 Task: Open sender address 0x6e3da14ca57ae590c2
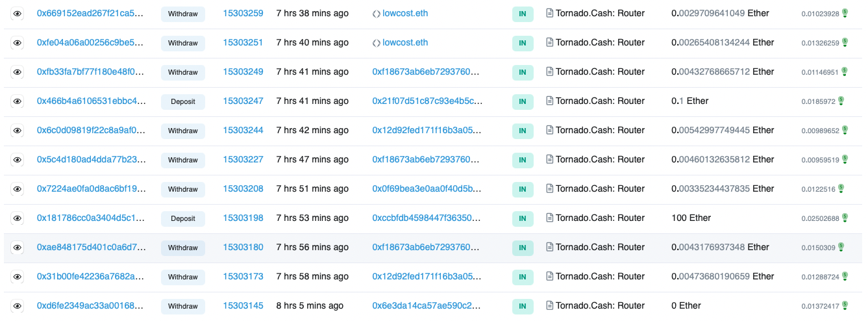click(x=427, y=306)
